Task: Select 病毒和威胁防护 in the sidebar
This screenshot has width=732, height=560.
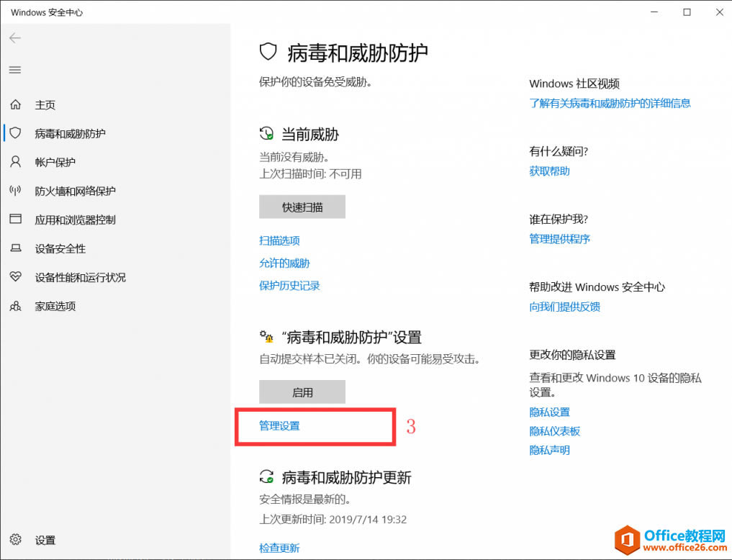Action: (x=70, y=134)
